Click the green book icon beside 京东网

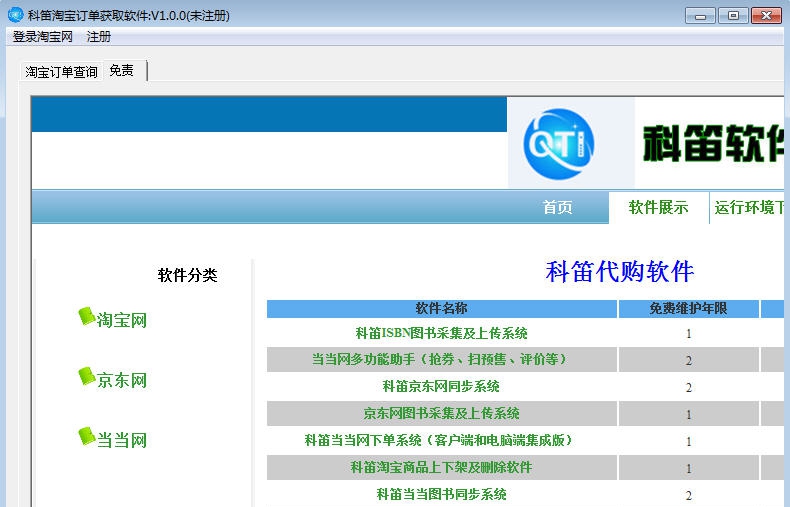(87, 376)
